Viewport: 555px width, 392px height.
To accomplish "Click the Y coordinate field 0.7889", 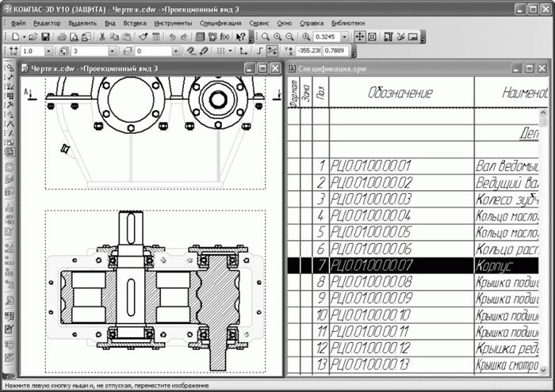I will tap(335, 51).
